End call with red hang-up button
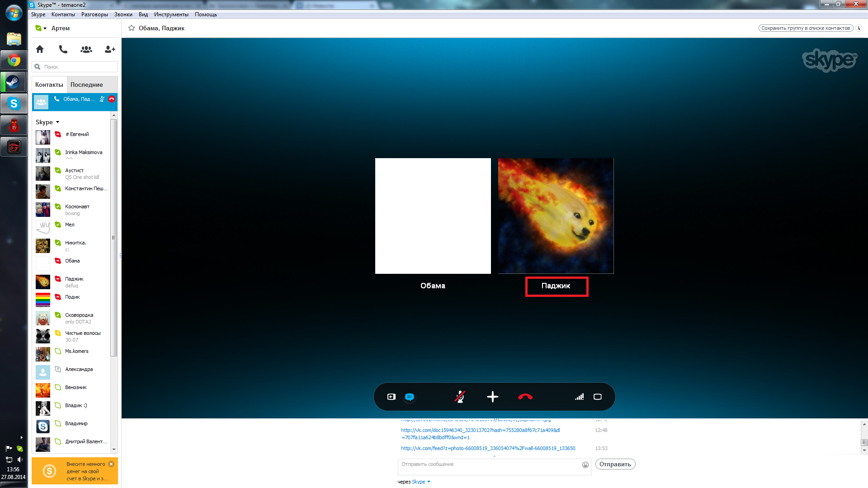This screenshot has height=488, width=868. [x=525, y=397]
